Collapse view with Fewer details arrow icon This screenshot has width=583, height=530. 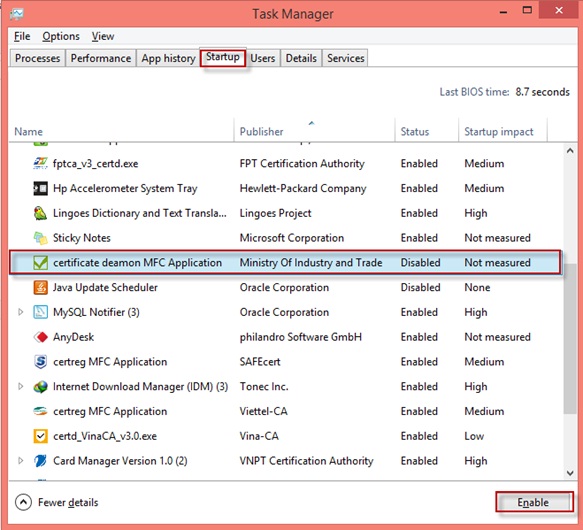[x=23, y=502]
